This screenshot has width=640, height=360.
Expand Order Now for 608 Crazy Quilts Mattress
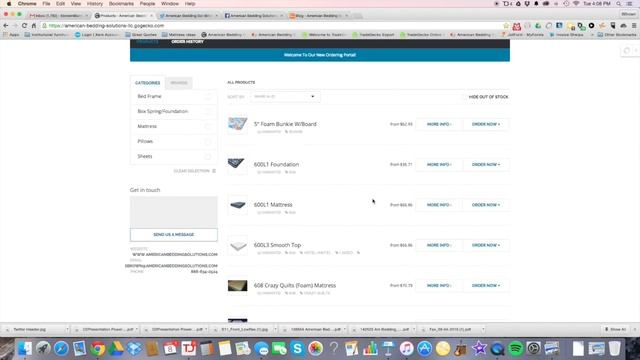(x=486, y=286)
